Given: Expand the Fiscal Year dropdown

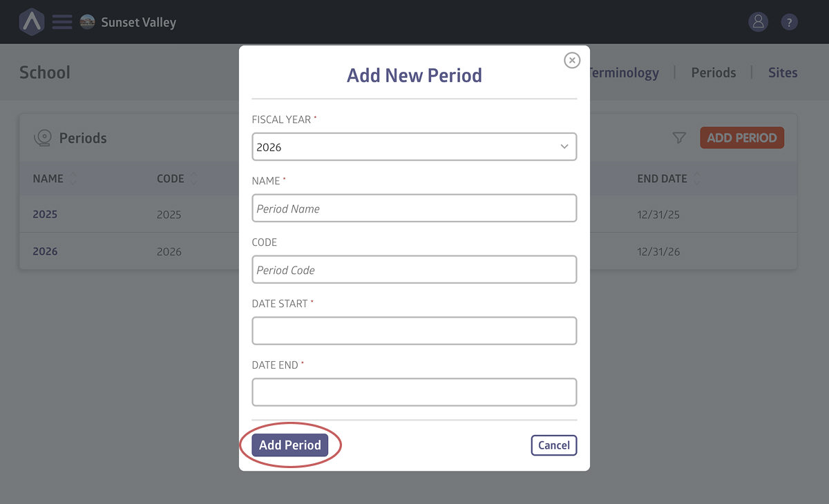Looking at the screenshot, I should (x=414, y=147).
